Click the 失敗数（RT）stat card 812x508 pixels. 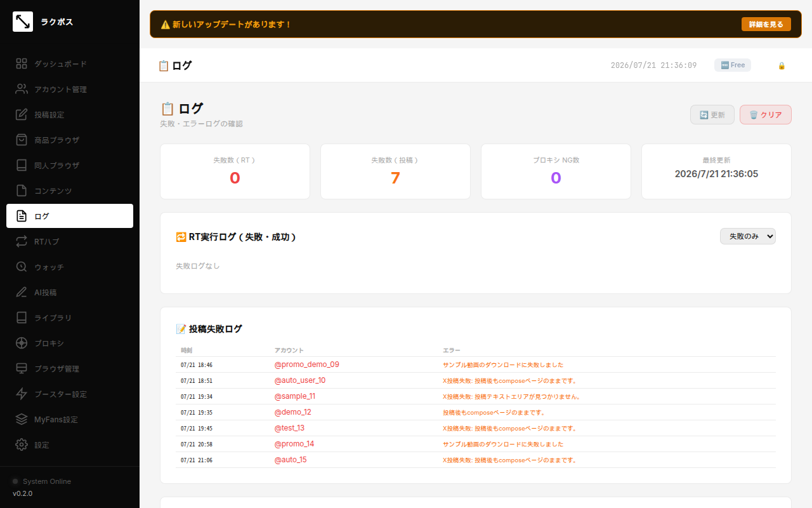(235, 171)
